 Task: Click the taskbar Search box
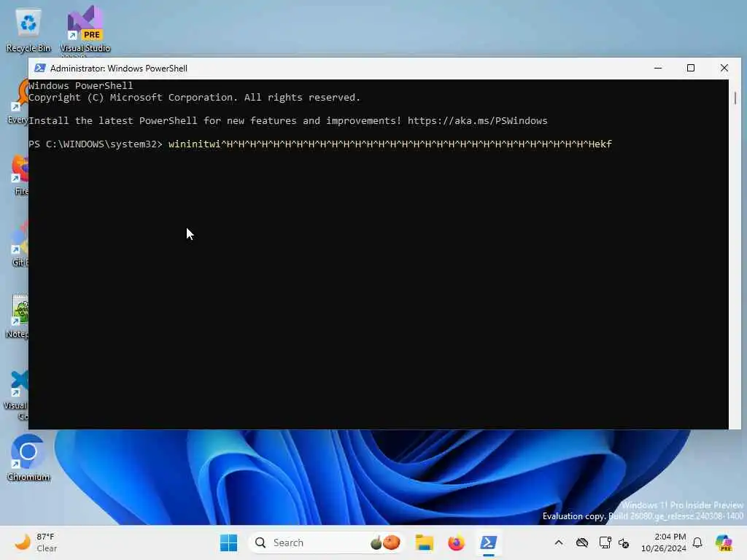click(x=326, y=542)
